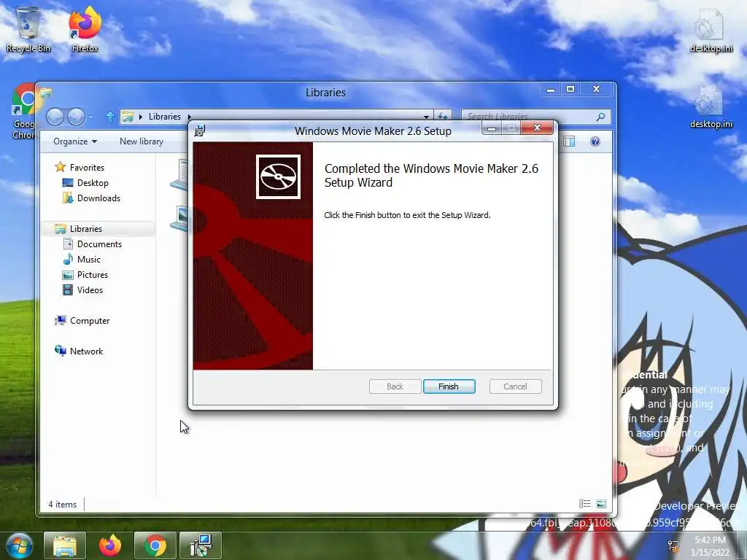Screen dimensions: 747x560
Task: Select Favorites in the navigation pane
Action: 87,167
